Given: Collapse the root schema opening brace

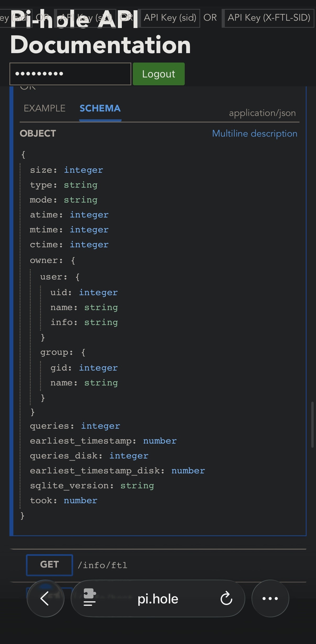Looking at the screenshot, I should pyautogui.click(x=23, y=155).
